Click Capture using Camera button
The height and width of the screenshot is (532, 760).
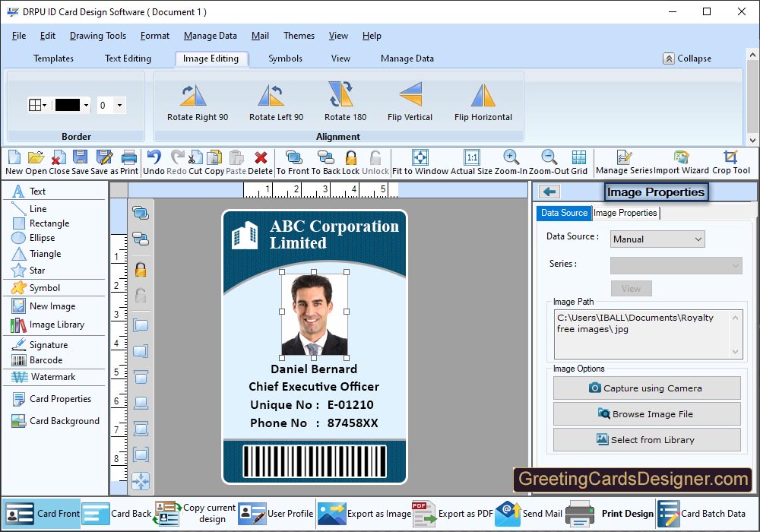pyautogui.click(x=647, y=388)
